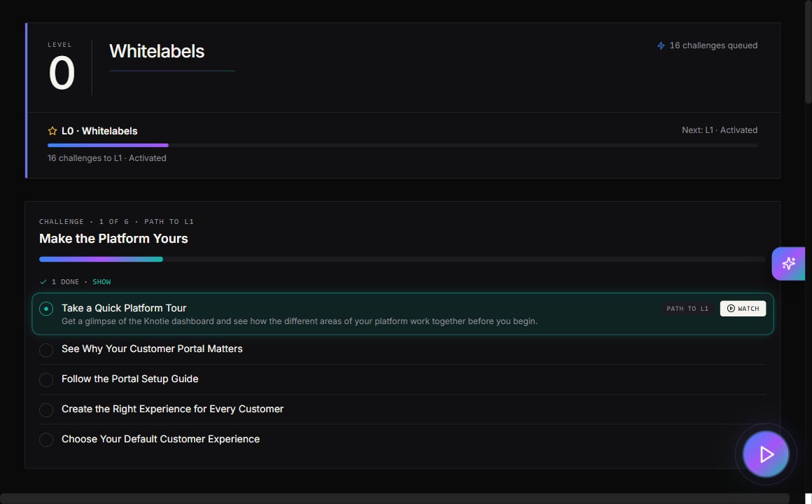Click the star icon beside L0 · Whitelabels
Image resolution: width=812 pixels, height=504 pixels.
pyautogui.click(x=52, y=131)
